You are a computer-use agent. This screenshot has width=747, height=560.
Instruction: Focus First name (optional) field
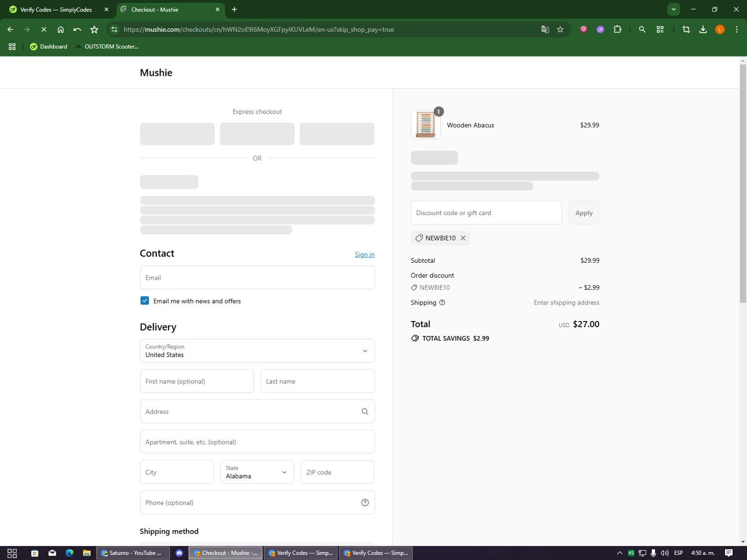(197, 381)
